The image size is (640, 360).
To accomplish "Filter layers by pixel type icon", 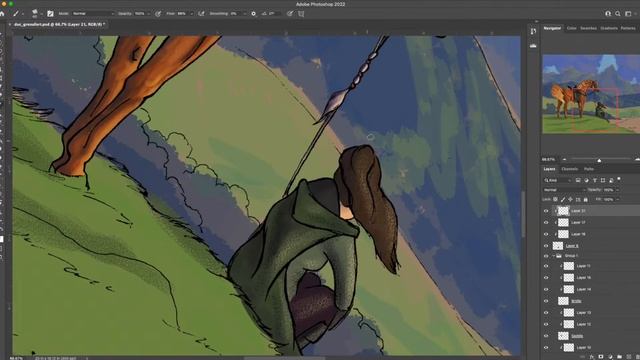I will click(x=578, y=180).
